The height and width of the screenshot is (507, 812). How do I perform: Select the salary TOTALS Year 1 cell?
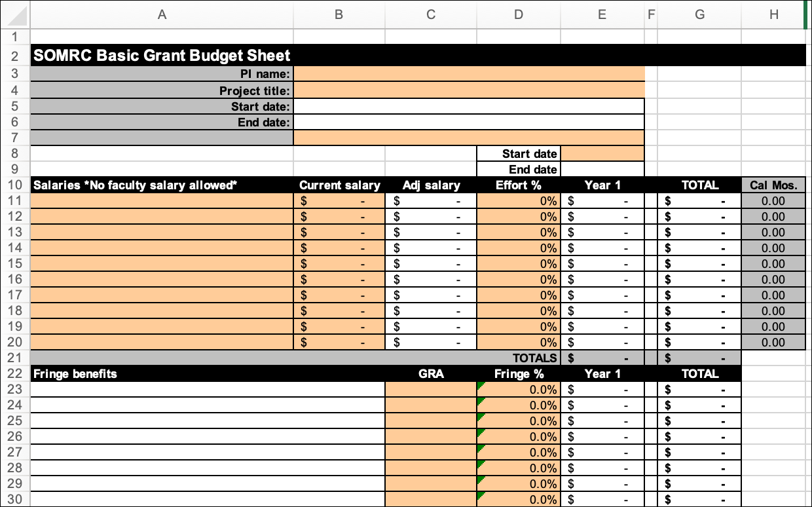pyautogui.click(x=602, y=358)
